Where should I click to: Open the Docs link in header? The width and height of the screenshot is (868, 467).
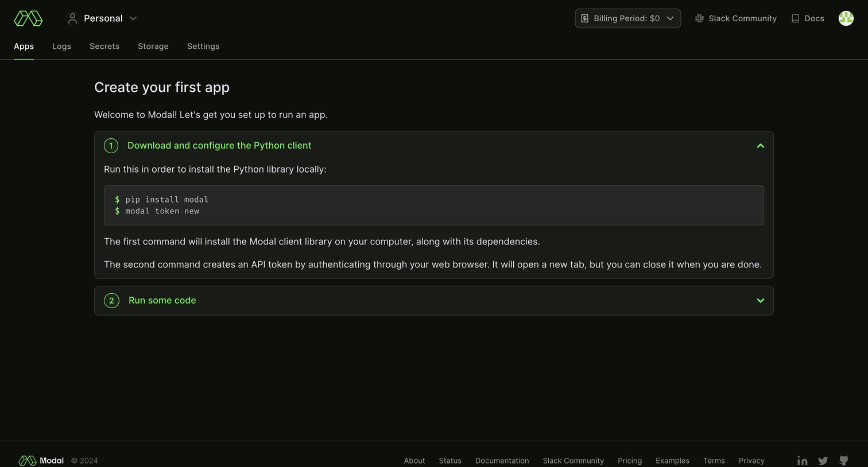[x=807, y=18]
